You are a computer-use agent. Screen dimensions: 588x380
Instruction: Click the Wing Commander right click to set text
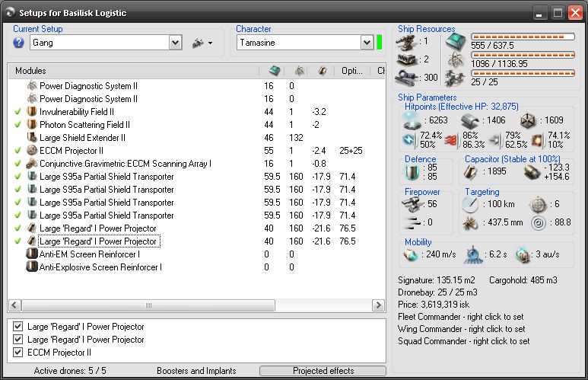pos(461,329)
